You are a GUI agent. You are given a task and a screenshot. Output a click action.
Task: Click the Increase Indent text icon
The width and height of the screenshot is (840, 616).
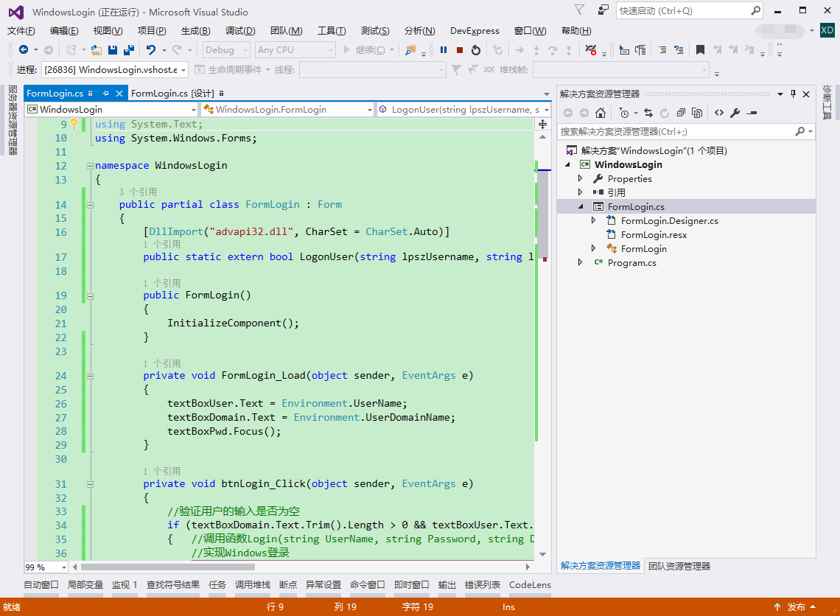(662, 50)
